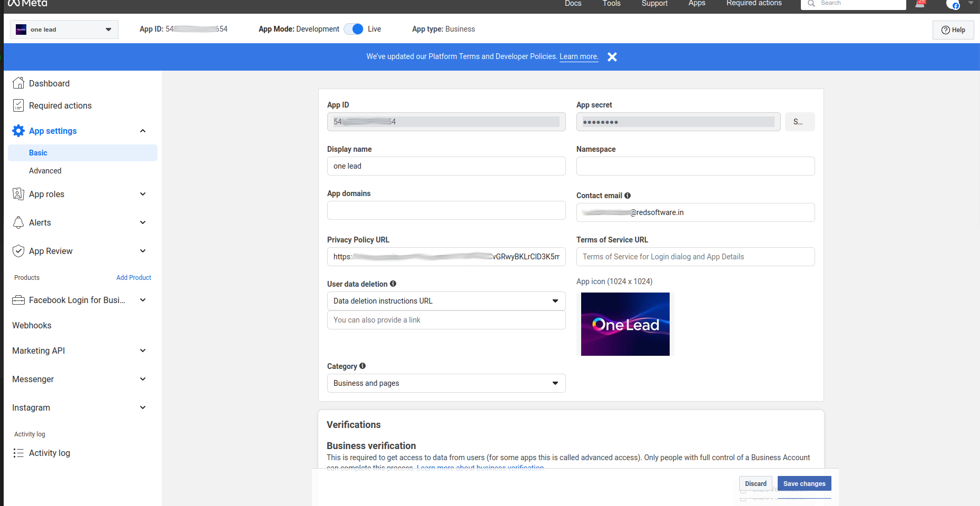This screenshot has height=506, width=980.
Task: Expand the App Review section
Action: coord(143,251)
